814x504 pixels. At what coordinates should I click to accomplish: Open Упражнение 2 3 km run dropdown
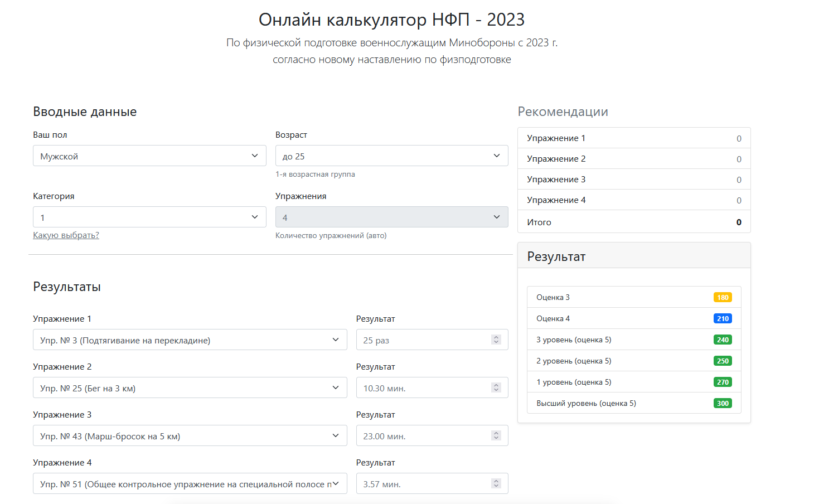tap(190, 387)
